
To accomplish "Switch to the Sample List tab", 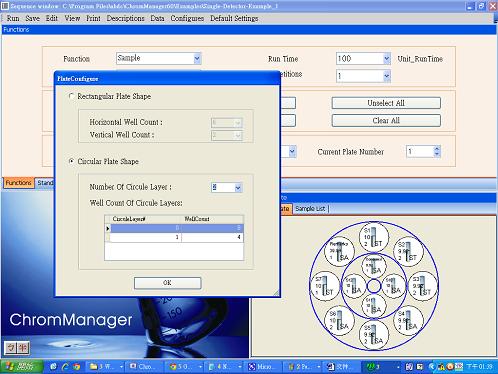I will (310, 209).
